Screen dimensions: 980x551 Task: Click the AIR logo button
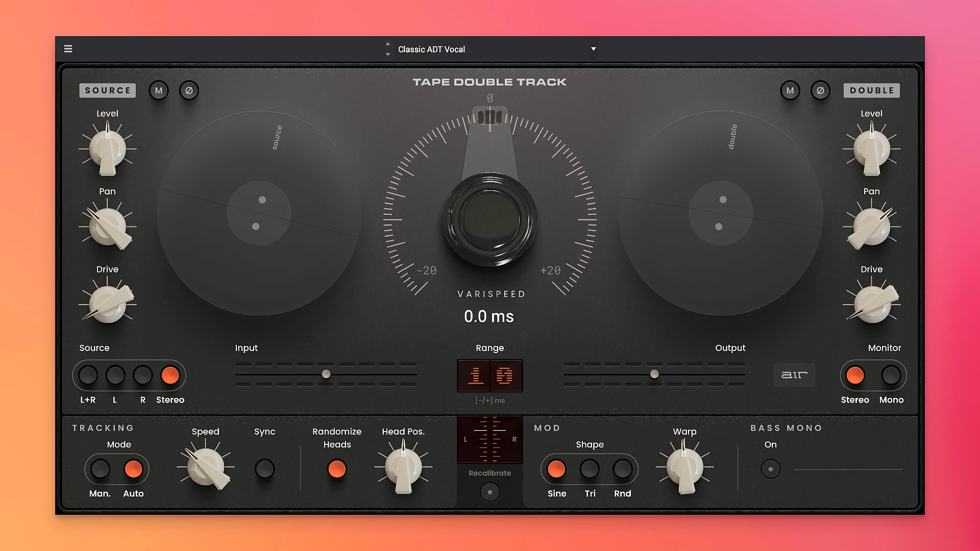(794, 375)
